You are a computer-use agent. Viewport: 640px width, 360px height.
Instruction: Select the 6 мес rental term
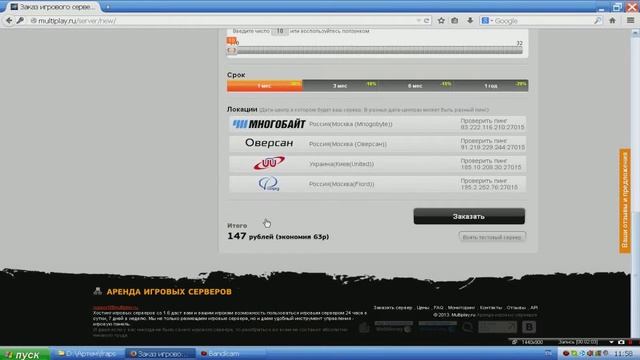point(415,86)
